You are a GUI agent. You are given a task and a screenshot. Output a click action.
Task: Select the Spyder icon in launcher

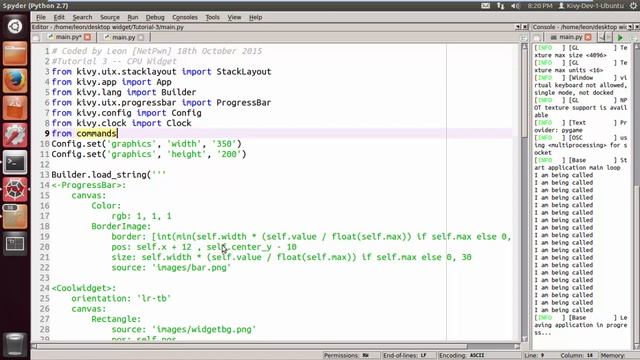pos(15,189)
